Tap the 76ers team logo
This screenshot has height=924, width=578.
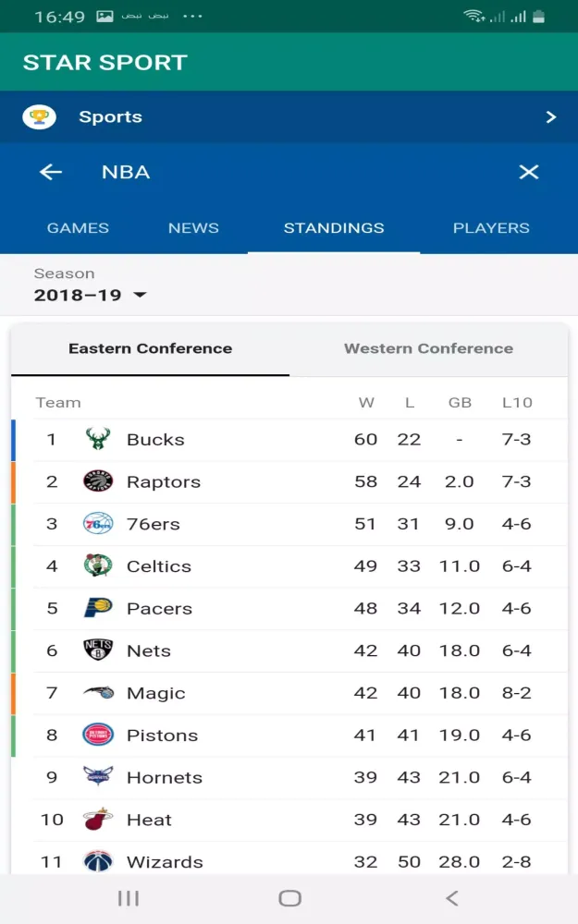pyautogui.click(x=97, y=524)
